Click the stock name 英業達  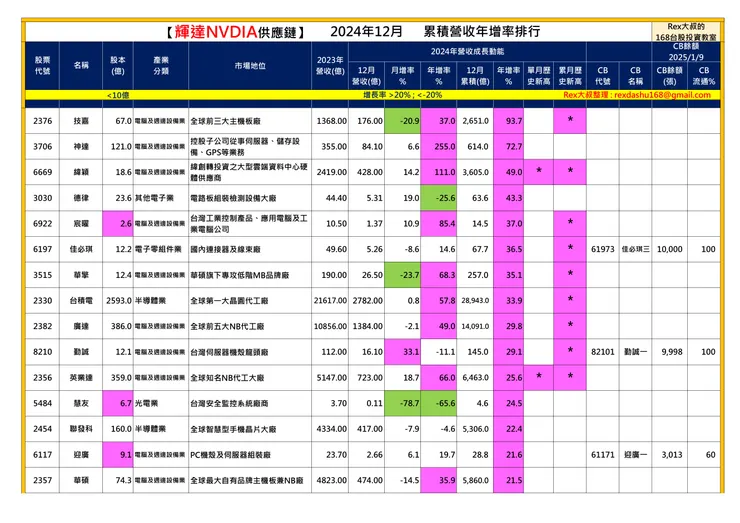(x=81, y=378)
